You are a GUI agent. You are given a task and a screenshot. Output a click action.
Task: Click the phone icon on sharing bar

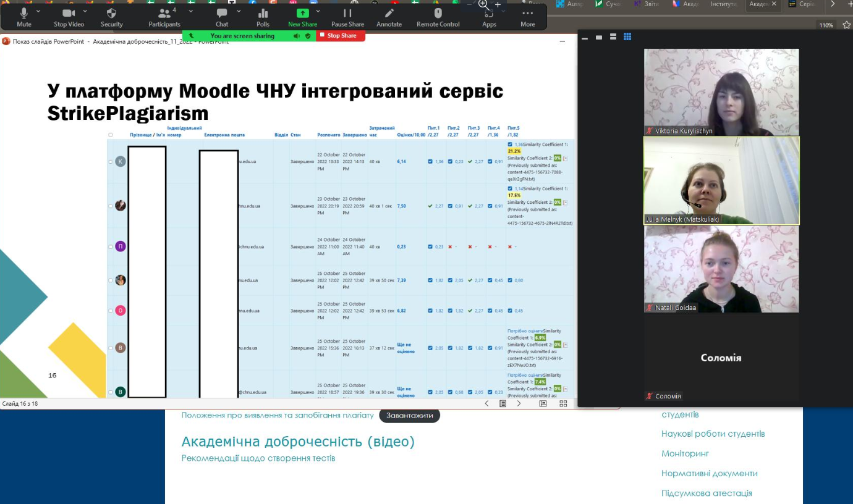coord(191,36)
